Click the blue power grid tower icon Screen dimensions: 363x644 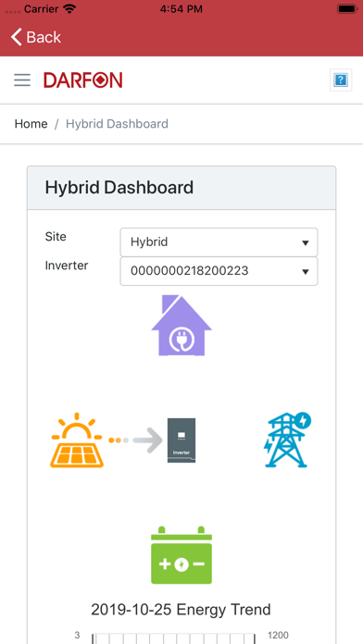click(287, 440)
